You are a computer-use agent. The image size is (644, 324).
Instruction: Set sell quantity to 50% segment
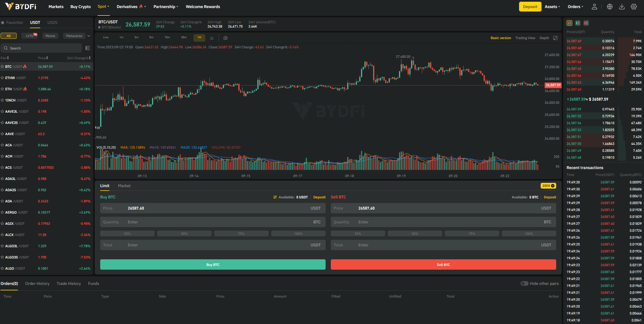tap(415, 234)
